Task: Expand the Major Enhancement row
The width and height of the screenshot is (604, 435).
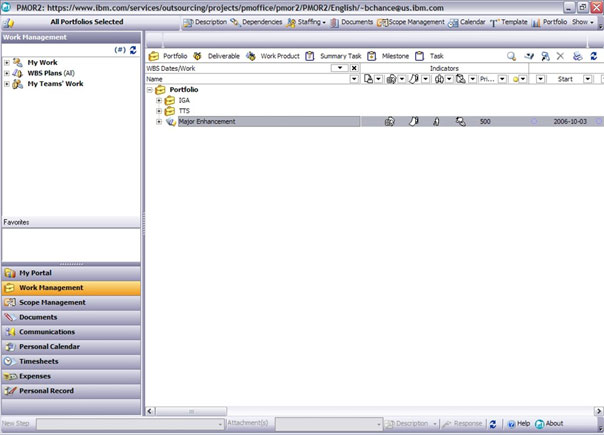Action: (159, 122)
